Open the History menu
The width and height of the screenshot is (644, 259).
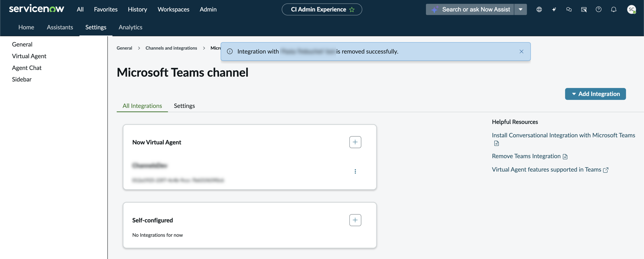coord(137,9)
